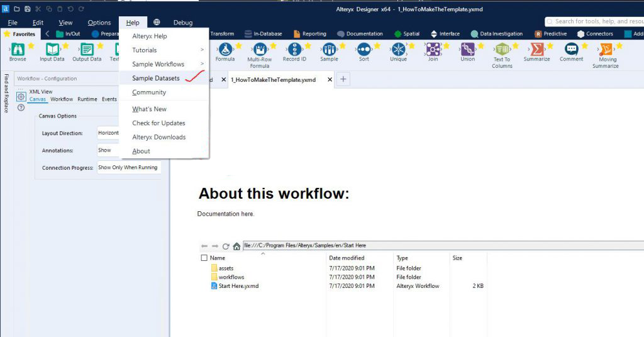This screenshot has height=337, width=644.
Task: Open the Options menu
Action: [99, 23]
